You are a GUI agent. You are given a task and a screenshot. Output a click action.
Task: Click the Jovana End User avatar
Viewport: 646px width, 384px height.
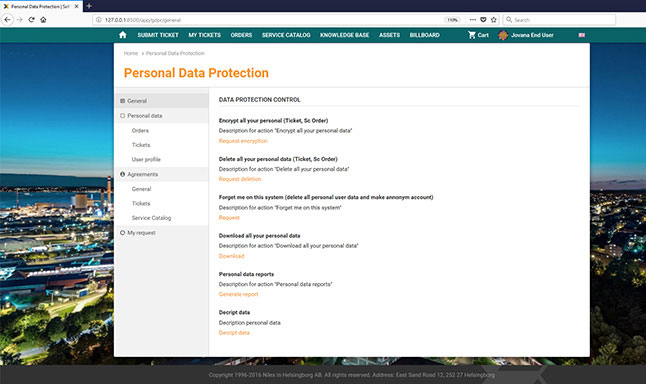coord(503,35)
